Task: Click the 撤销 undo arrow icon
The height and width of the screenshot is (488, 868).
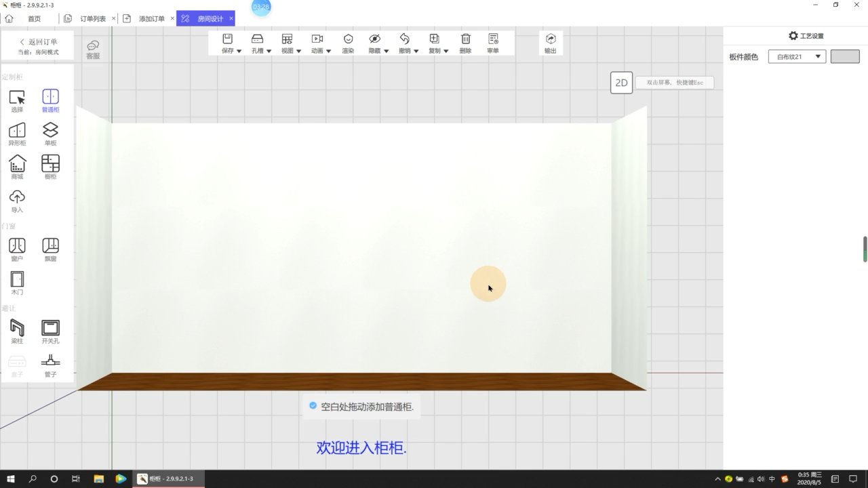Action: pyautogui.click(x=405, y=39)
